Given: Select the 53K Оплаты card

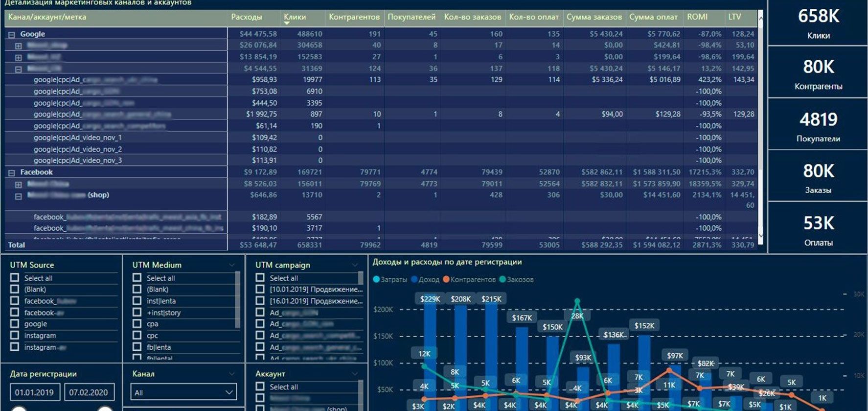Looking at the screenshot, I should (818, 228).
